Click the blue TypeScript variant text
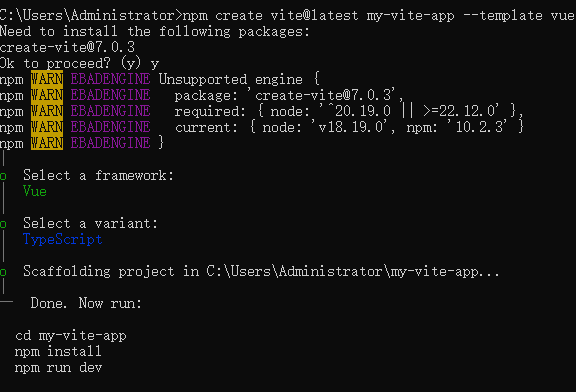Image resolution: width=576 pixels, height=392 pixels. tap(62, 239)
